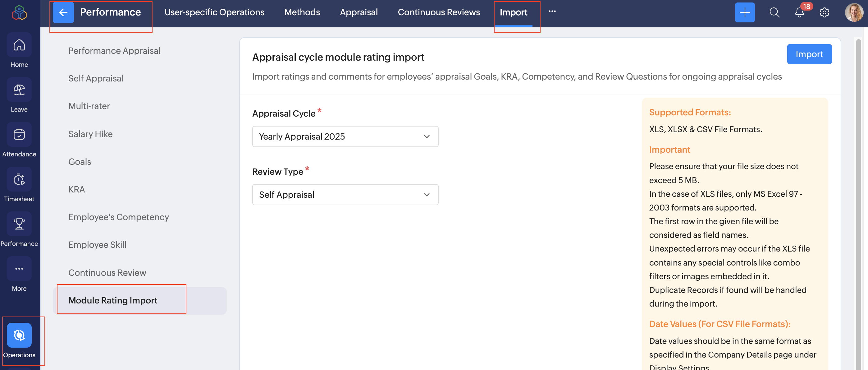Open the Performance trophy icon
868x370 pixels.
19,224
